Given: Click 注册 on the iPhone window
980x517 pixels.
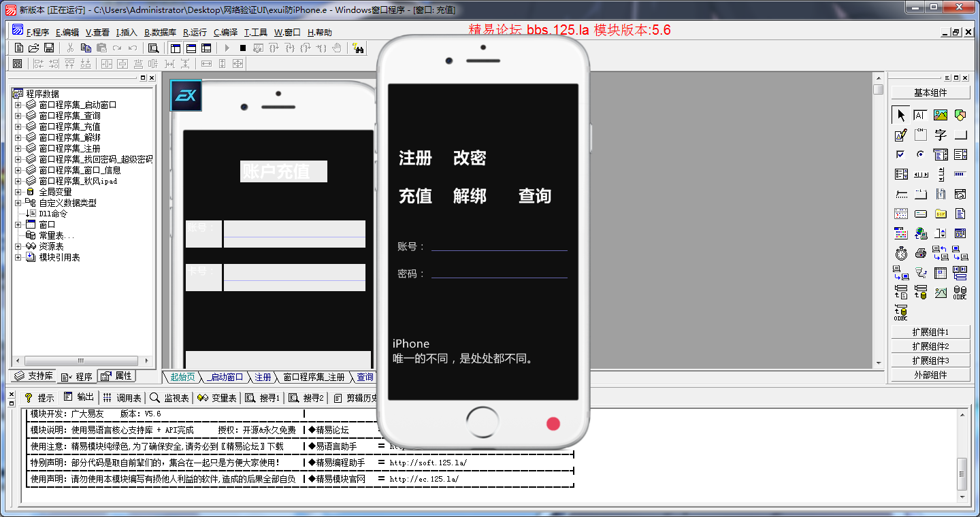Looking at the screenshot, I should pos(415,159).
